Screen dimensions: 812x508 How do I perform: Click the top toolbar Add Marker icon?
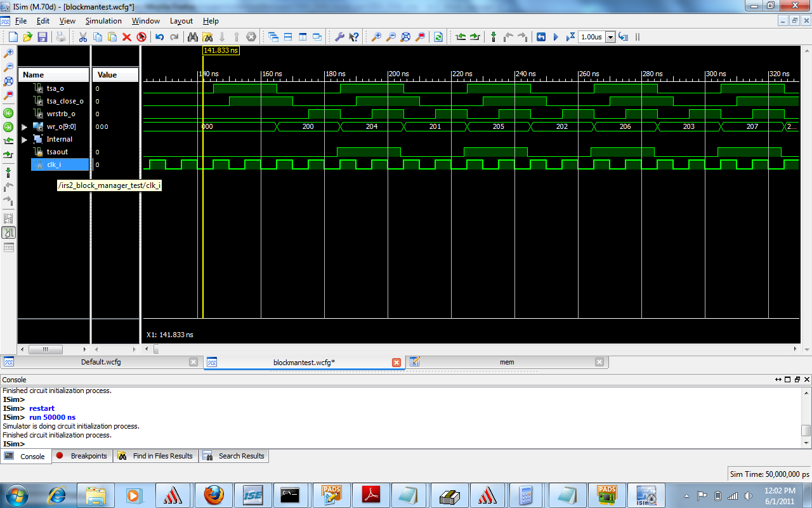(x=494, y=37)
